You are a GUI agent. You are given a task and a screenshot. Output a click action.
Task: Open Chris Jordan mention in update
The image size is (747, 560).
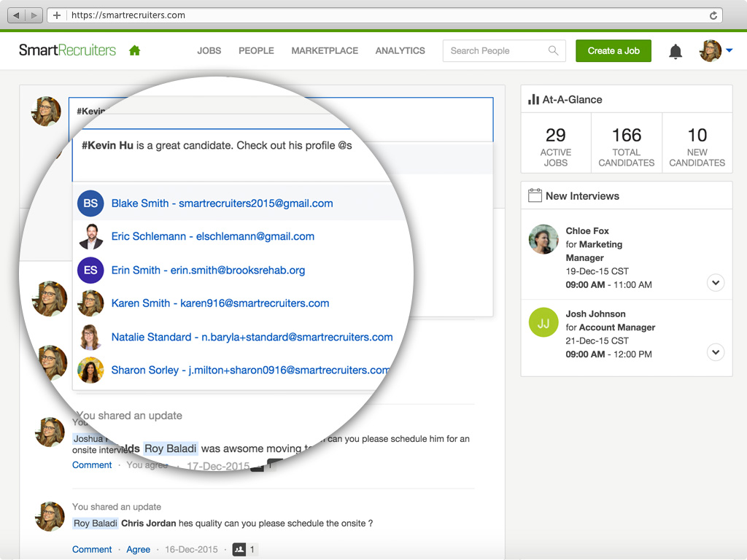(149, 524)
